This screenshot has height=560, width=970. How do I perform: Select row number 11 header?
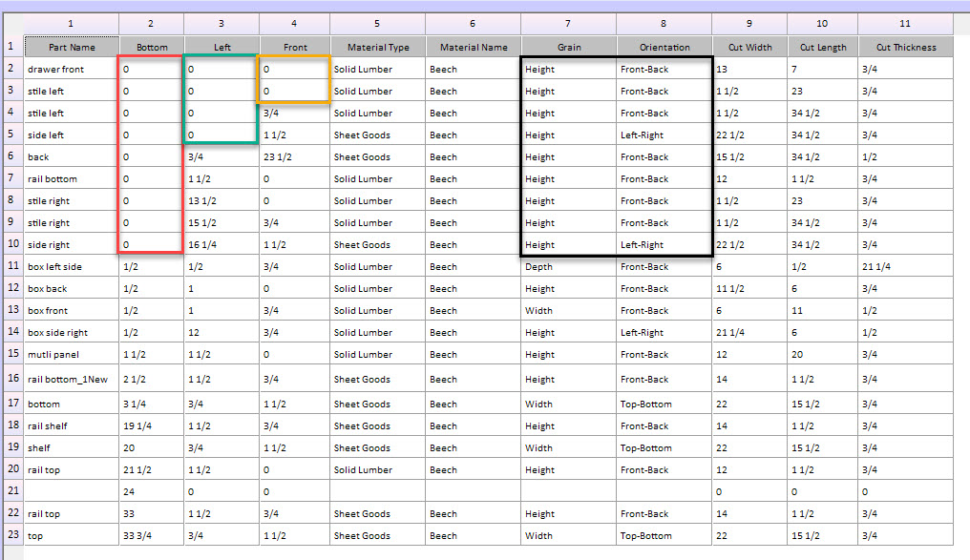[13, 266]
